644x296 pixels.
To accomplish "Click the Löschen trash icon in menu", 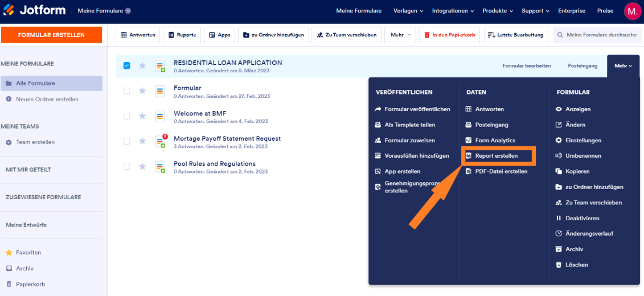I will 558,265.
